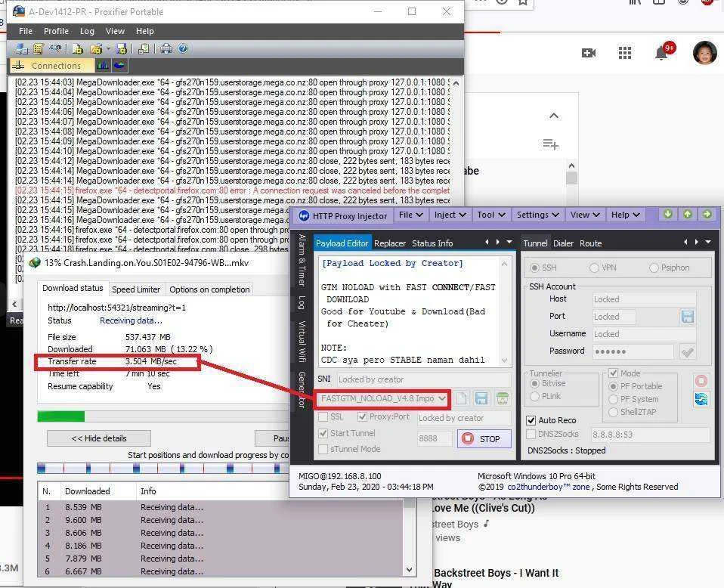Screen dimensions: 724x588
Task: Open Name Resolution (.com) icon in Proxifier
Action: (x=56, y=48)
